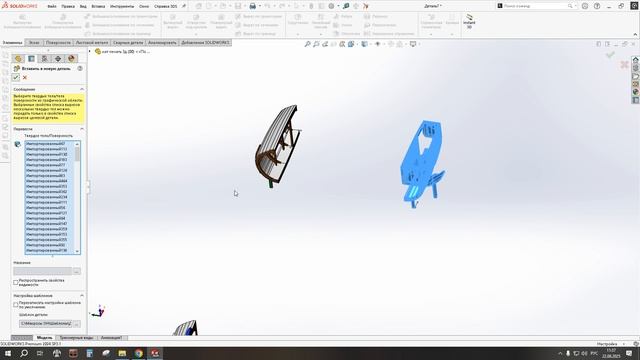Switch to the Добавления SOLIDWORKS tab

tap(205, 42)
